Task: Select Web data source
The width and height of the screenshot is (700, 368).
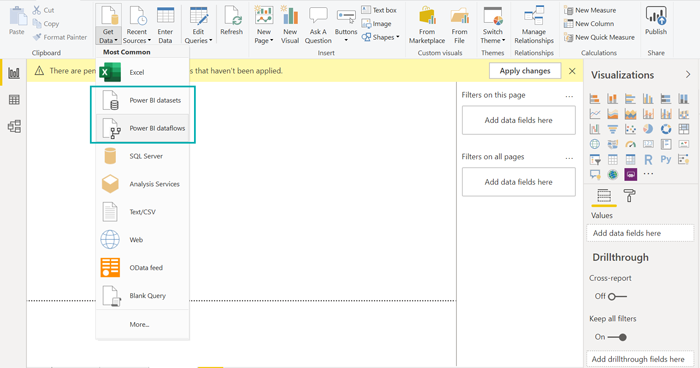Action: tap(142, 240)
